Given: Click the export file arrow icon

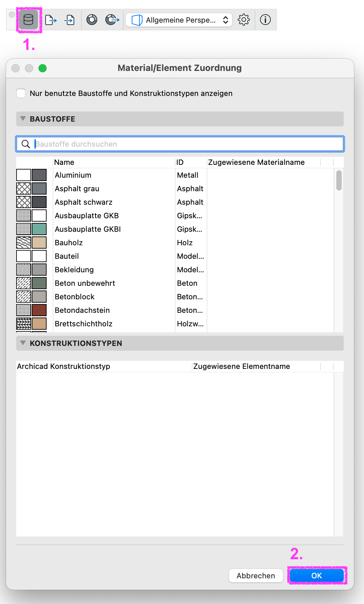Looking at the screenshot, I should [x=51, y=20].
